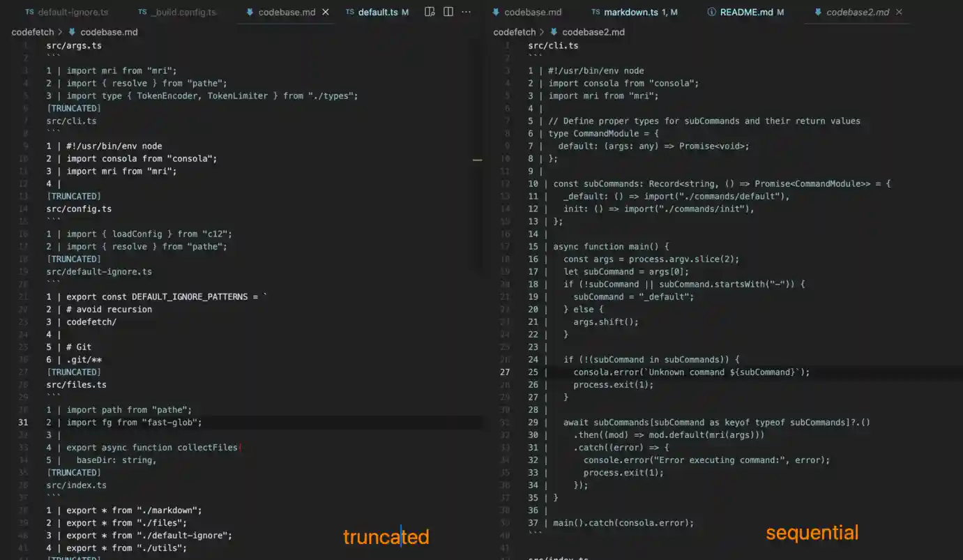
Task: Click the codefetch breadcrumb above the right editor
Action: pos(515,32)
